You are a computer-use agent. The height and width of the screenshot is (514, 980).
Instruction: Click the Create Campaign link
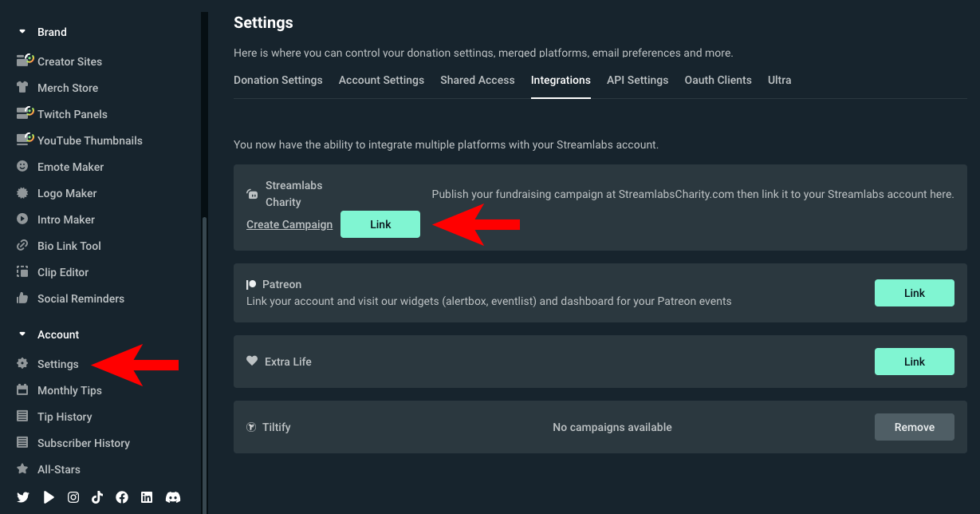tap(289, 224)
